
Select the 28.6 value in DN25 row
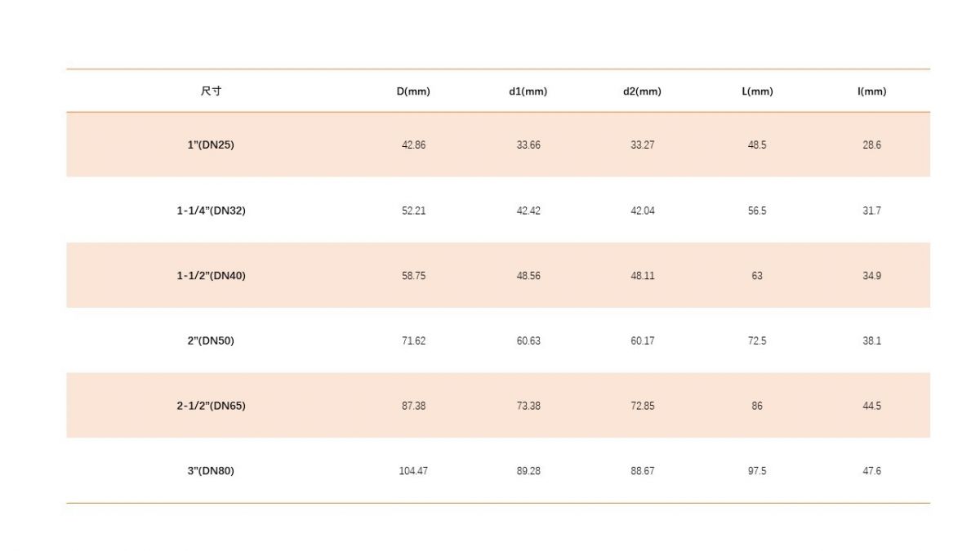tap(871, 145)
